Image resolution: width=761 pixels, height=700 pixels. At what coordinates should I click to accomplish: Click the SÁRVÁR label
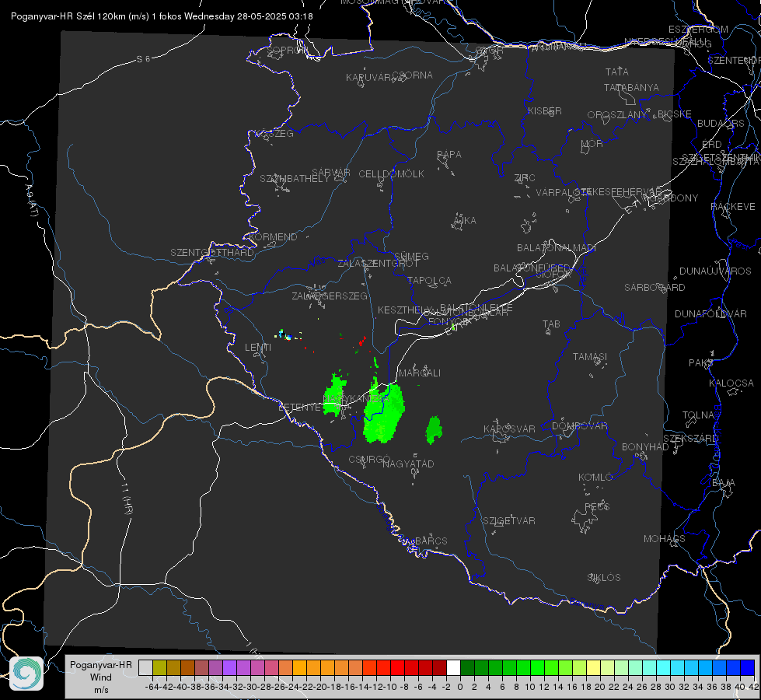[331, 173]
